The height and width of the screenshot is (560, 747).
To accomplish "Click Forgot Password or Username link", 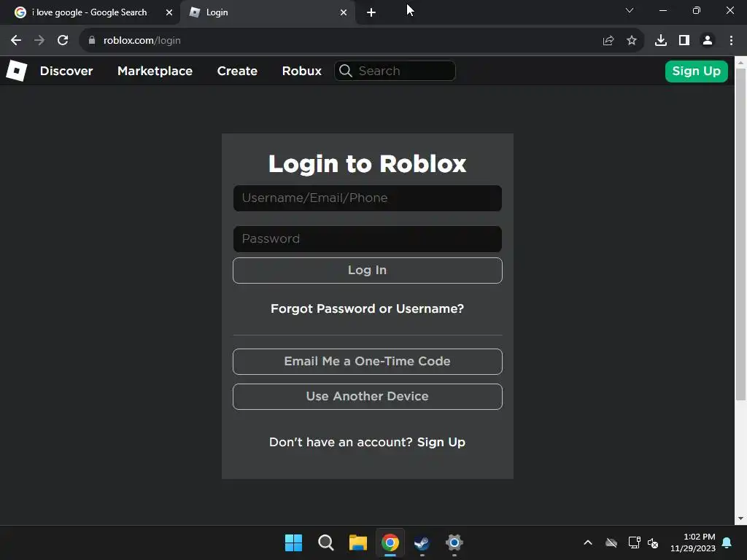I will [x=368, y=308].
